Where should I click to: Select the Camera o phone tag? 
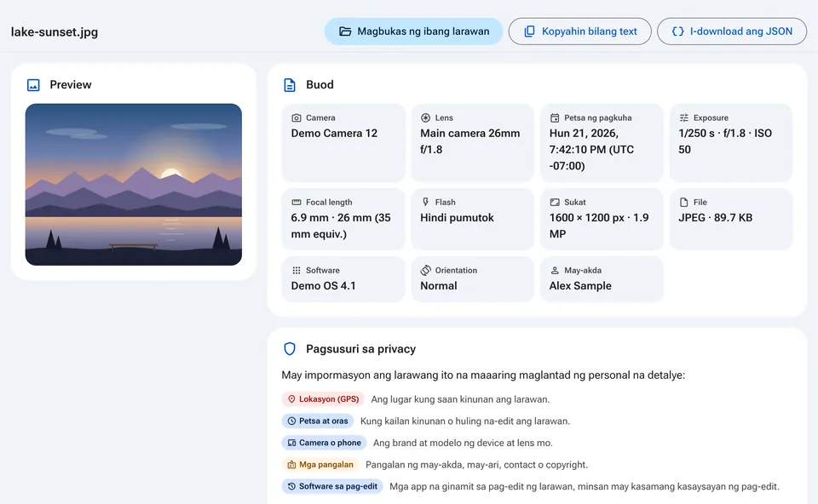coord(324,443)
